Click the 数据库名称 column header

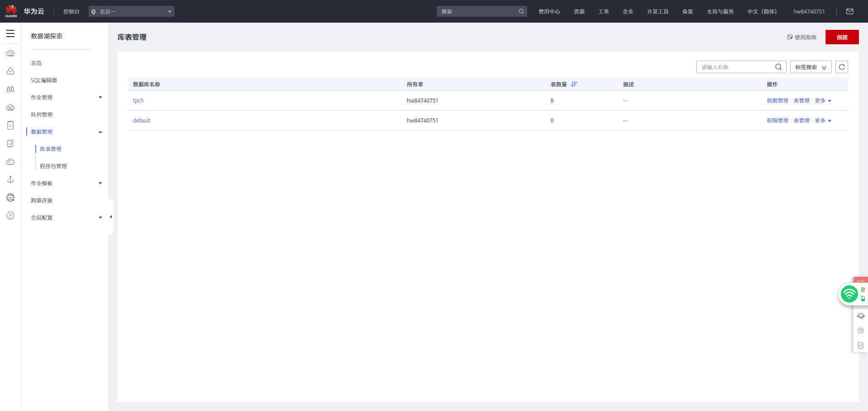pos(146,85)
